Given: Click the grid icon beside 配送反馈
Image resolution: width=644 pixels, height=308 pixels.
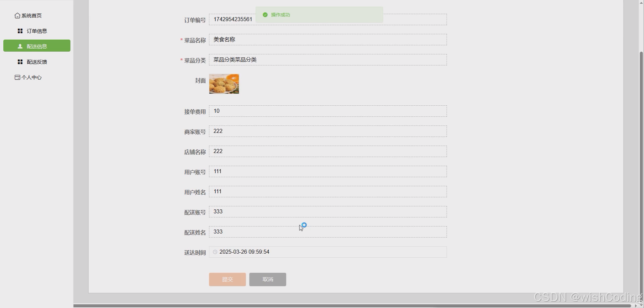Looking at the screenshot, I should 19,61.
